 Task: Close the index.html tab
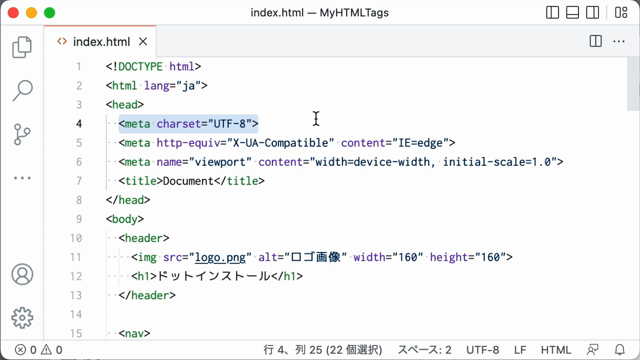(143, 42)
